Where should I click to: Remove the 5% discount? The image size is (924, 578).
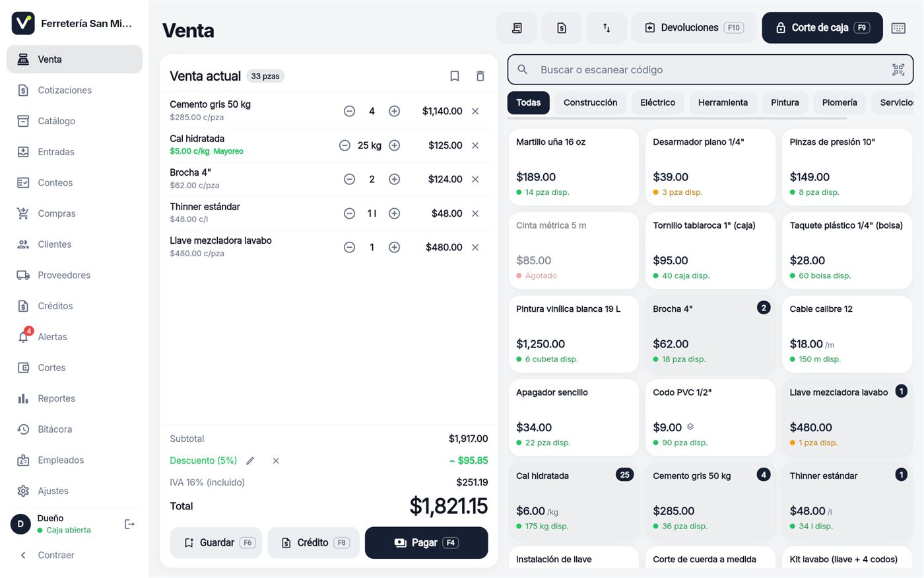tap(276, 460)
